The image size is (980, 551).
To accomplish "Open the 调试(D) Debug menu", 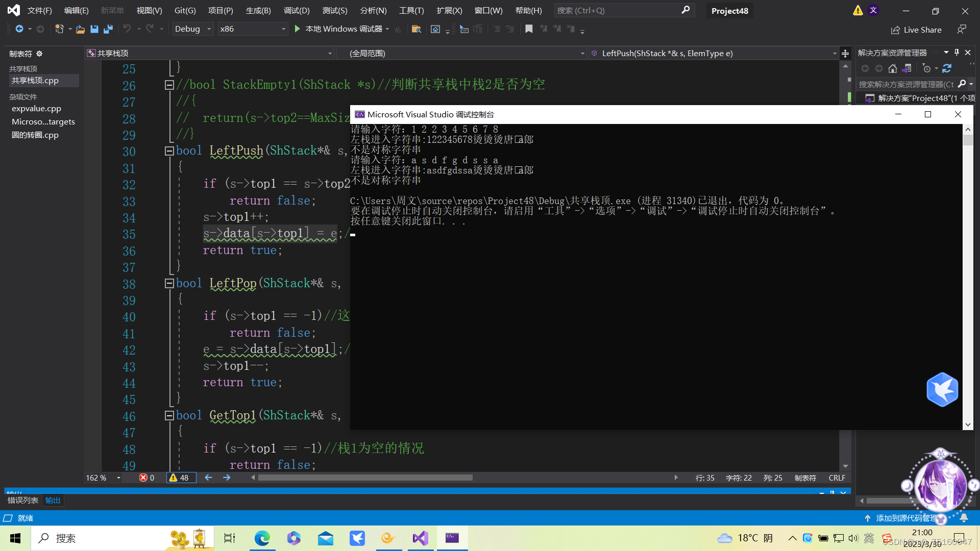I will 296,10.
